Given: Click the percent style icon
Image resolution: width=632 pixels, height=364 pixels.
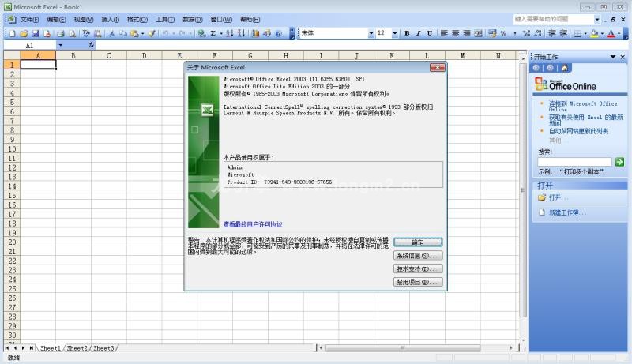Looking at the screenshot, I should [x=503, y=33].
